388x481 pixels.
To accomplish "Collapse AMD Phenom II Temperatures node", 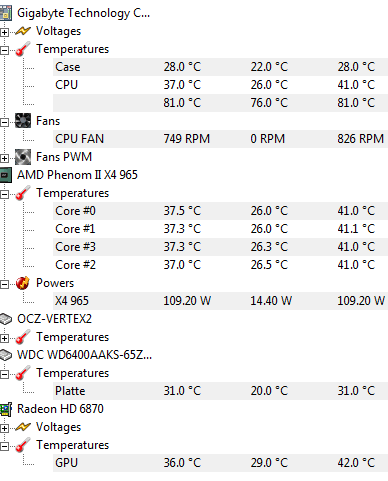I will tap(4, 194).
